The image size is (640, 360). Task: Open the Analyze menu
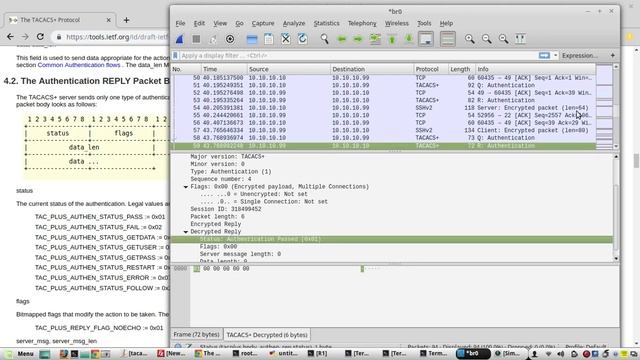tap(294, 23)
